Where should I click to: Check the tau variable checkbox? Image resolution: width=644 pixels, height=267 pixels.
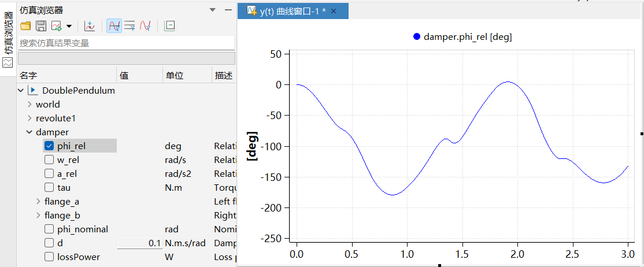pos(49,188)
